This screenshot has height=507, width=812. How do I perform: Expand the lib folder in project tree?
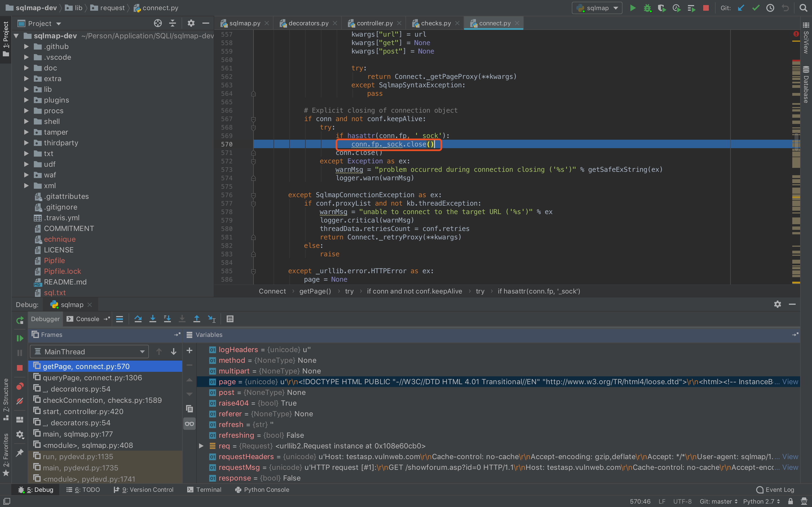pos(26,89)
